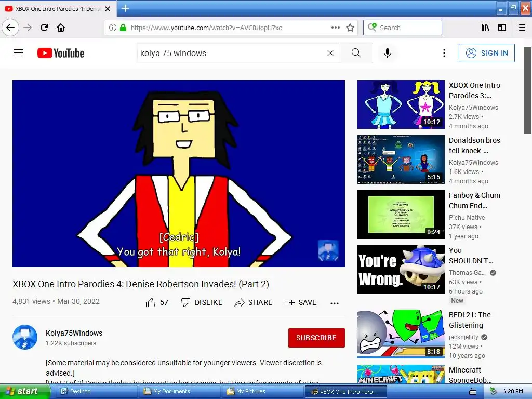Screen dimensions: 532x399
Task: Open You're Wrong blue shell thumbnail
Action: point(401,270)
